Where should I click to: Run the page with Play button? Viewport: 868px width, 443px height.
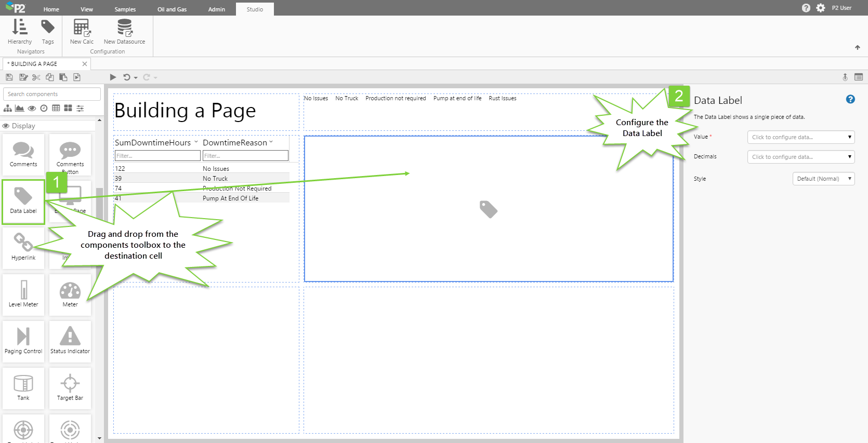point(113,77)
